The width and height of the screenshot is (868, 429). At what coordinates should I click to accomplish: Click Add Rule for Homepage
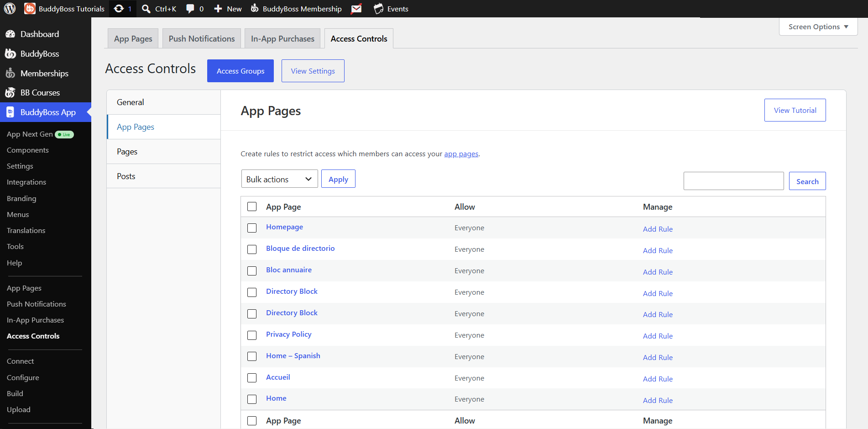658,229
